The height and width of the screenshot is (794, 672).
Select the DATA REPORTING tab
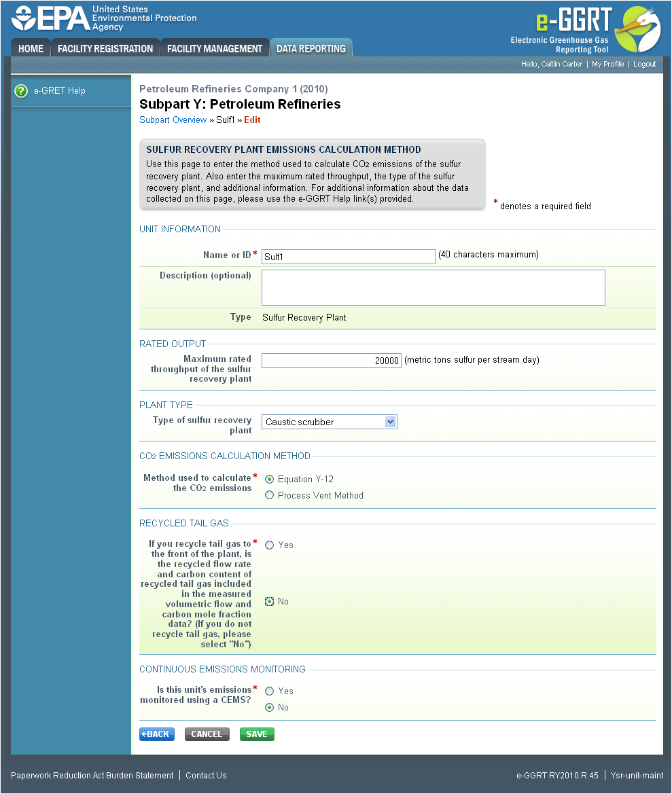(x=311, y=49)
